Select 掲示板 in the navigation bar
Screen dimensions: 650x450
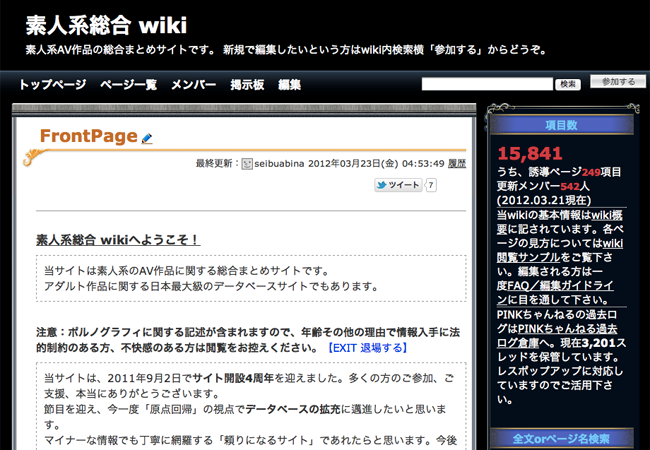(x=247, y=85)
